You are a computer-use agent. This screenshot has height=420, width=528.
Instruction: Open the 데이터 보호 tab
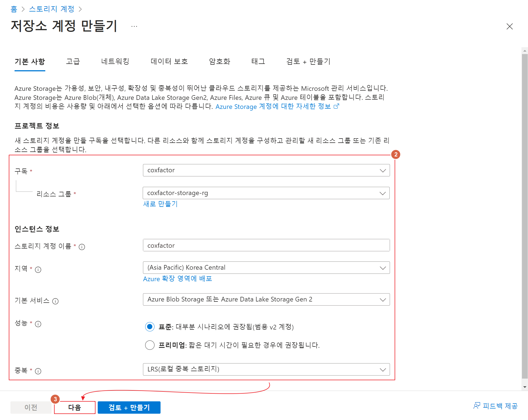tap(169, 61)
